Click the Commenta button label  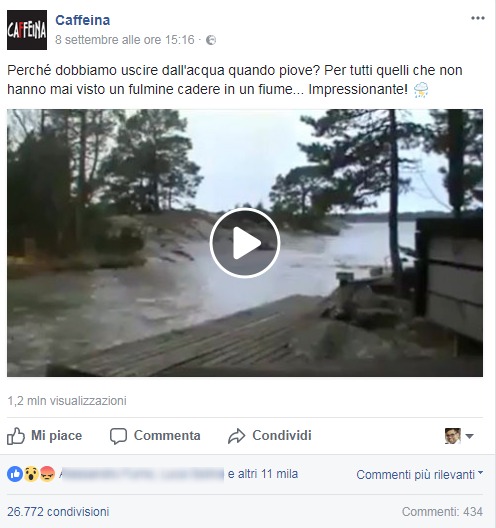coord(167,436)
